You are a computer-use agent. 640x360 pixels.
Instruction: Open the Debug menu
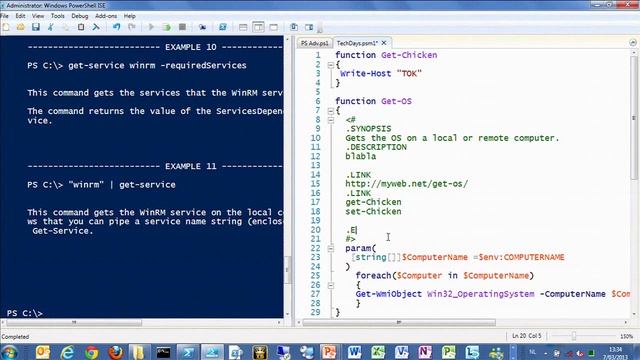tap(80, 16)
